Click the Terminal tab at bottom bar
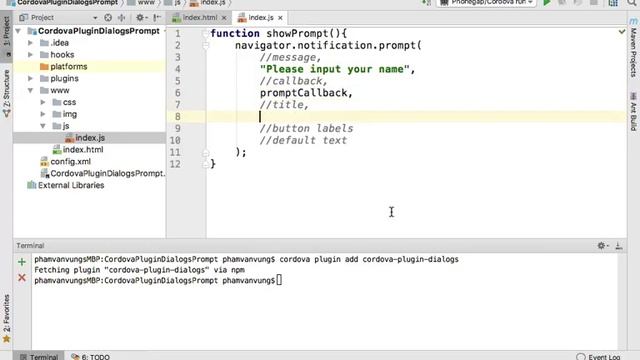Screen dimensions: 640x360 tap(39, 356)
